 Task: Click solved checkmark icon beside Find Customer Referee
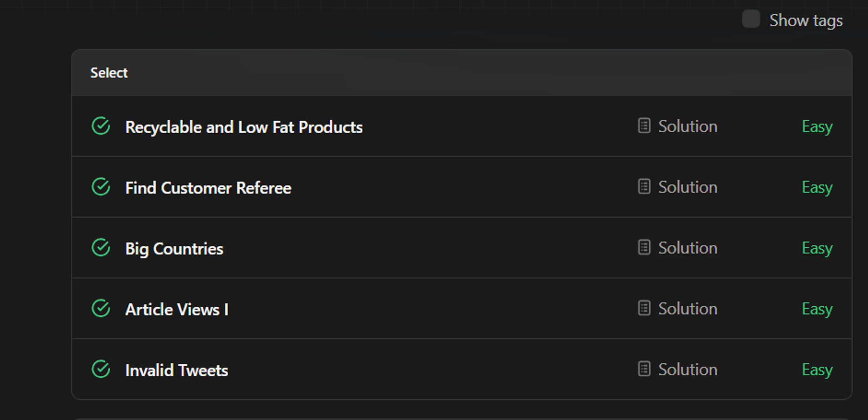101,187
